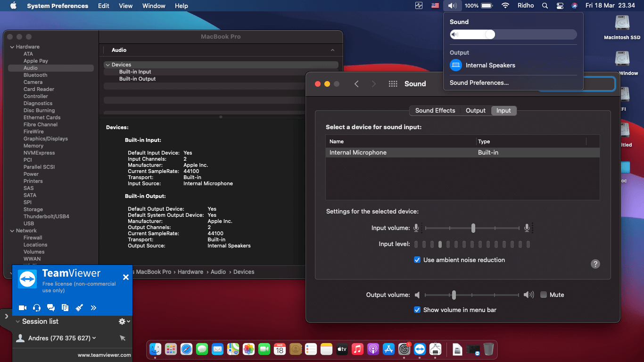Enable Use ambient noise reduction

click(x=417, y=260)
